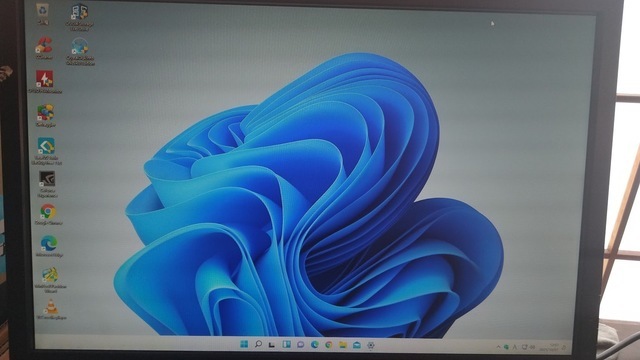Open Task View on the taskbar
The width and height of the screenshot is (640, 360).
point(271,345)
